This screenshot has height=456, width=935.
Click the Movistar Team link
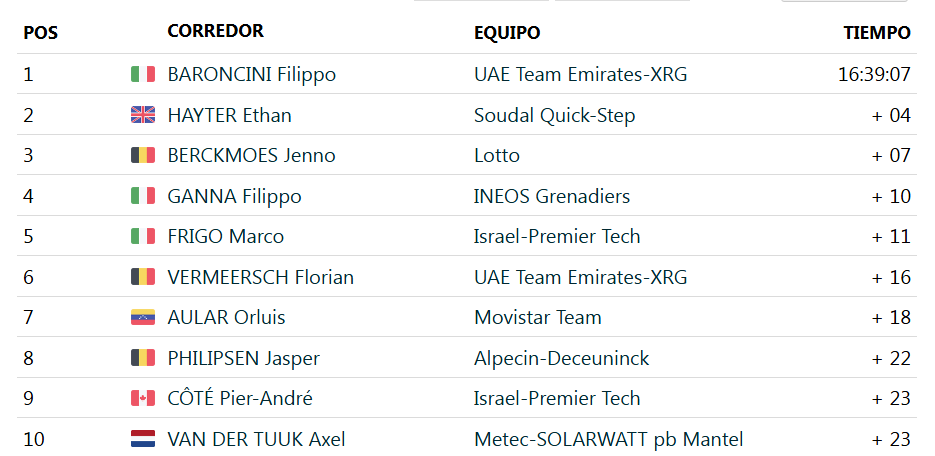537,318
